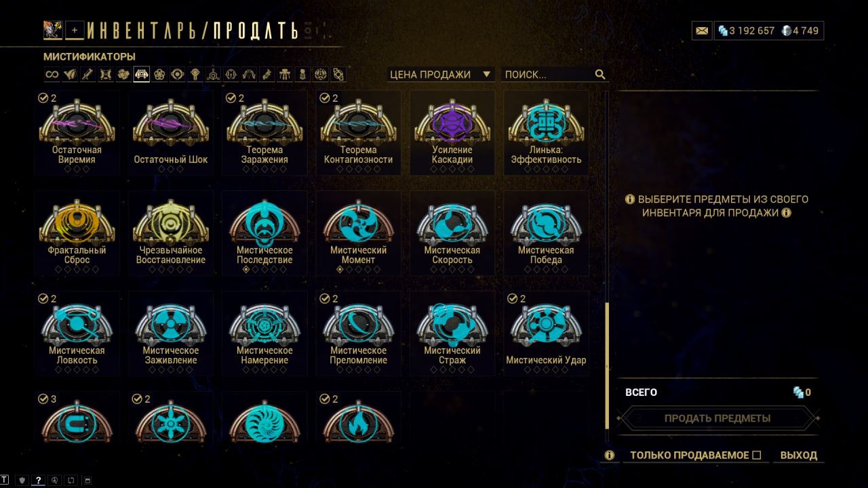Open the mail envelope inbox icon
Screen dimensions: 868x488
click(702, 30)
